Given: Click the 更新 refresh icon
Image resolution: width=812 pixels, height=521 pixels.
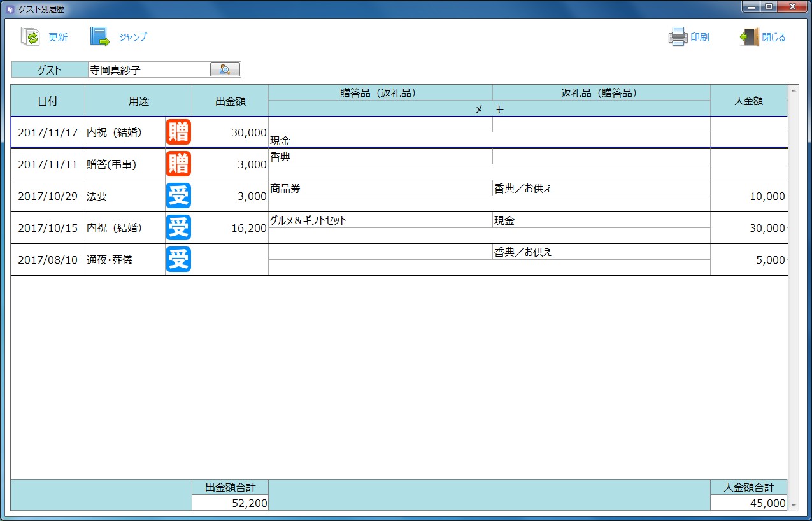Looking at the screenshot, I should coord(31,37).
